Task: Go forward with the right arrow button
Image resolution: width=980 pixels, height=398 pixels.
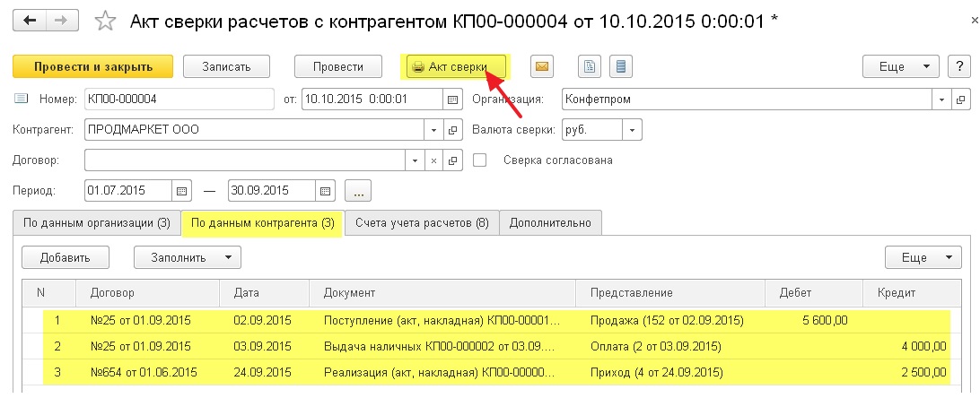Action: [x=61, y=21]
